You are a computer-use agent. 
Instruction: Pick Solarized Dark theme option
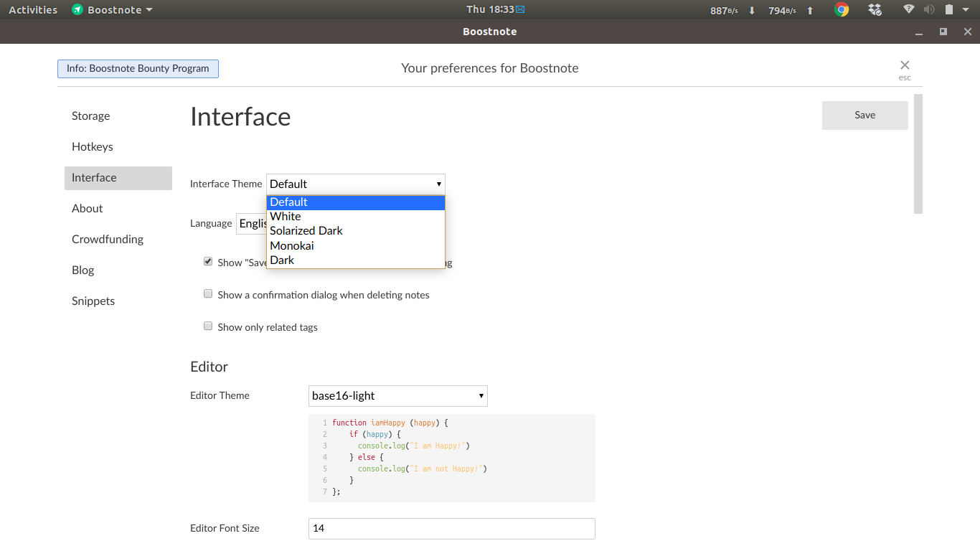coord(355,231)
